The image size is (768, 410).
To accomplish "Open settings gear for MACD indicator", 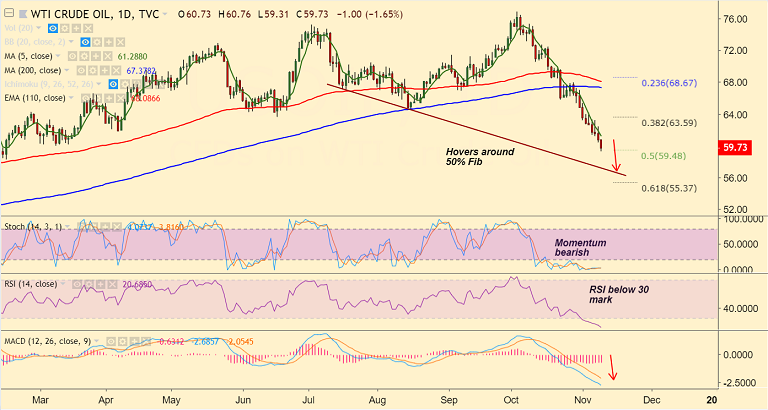I will (x=122, y=341).
